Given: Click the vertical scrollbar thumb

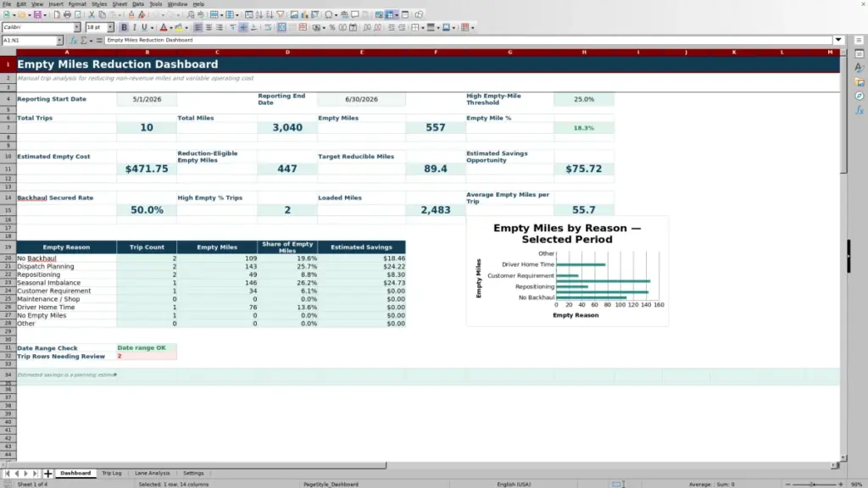Looking at the screenshot, I should [x=843, y=114].
